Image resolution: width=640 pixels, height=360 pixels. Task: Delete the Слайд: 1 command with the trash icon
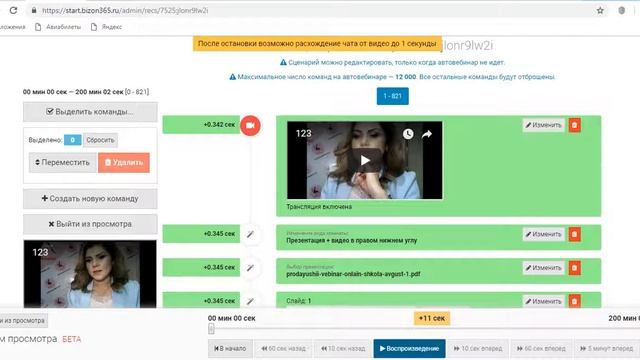(x=574, y=301)
